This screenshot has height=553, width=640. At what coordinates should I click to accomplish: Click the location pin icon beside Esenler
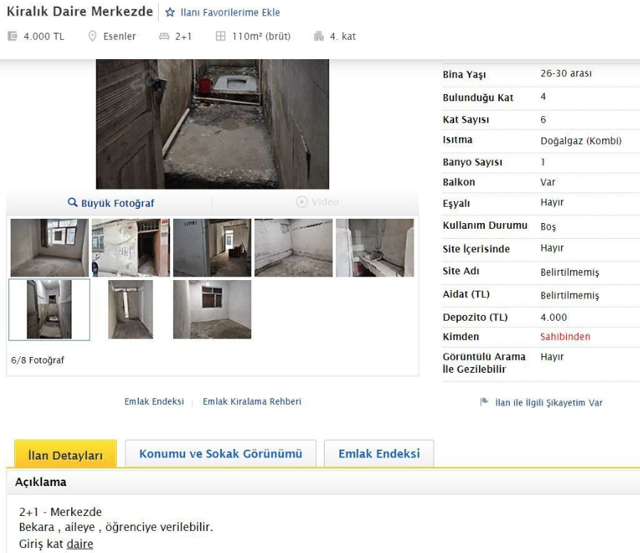[93, 36]
